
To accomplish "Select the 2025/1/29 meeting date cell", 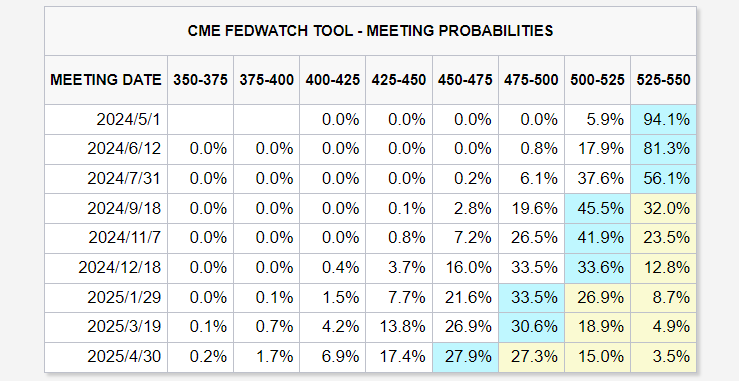I will click(106, 298).
